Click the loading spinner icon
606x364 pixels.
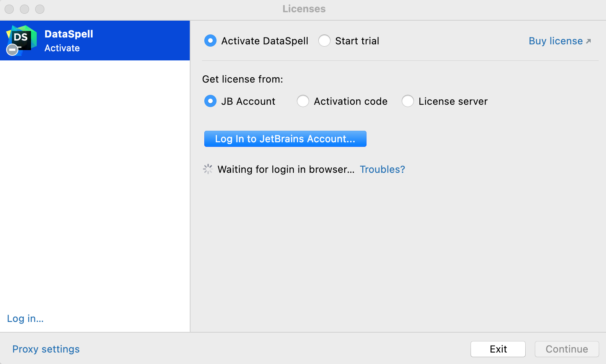pos(208,169)
